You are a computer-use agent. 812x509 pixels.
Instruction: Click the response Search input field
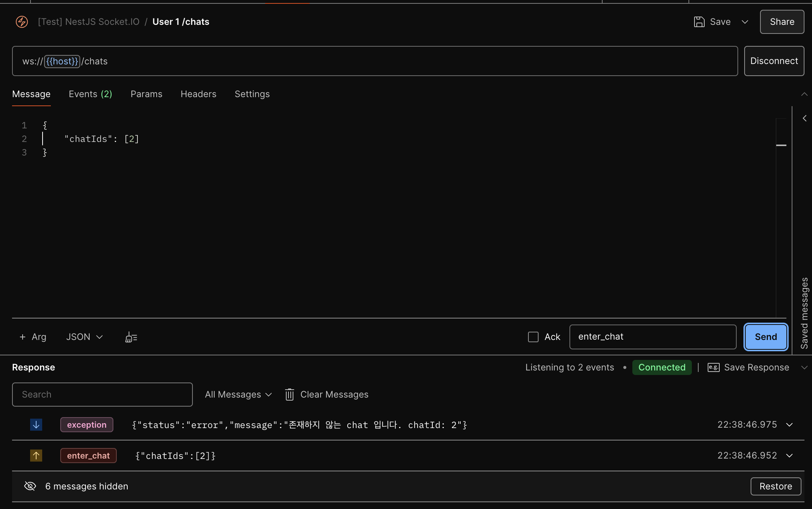coord(102,395)
